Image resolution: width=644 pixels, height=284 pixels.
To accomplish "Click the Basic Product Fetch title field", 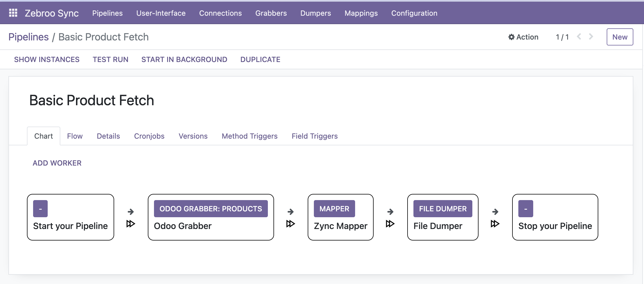I will coord(92,100).
